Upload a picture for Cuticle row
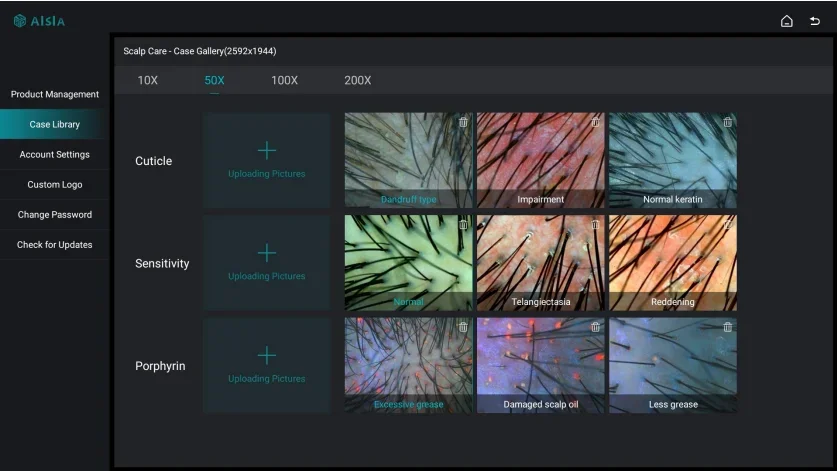This screenshot has width=837, height=471. 267,160
